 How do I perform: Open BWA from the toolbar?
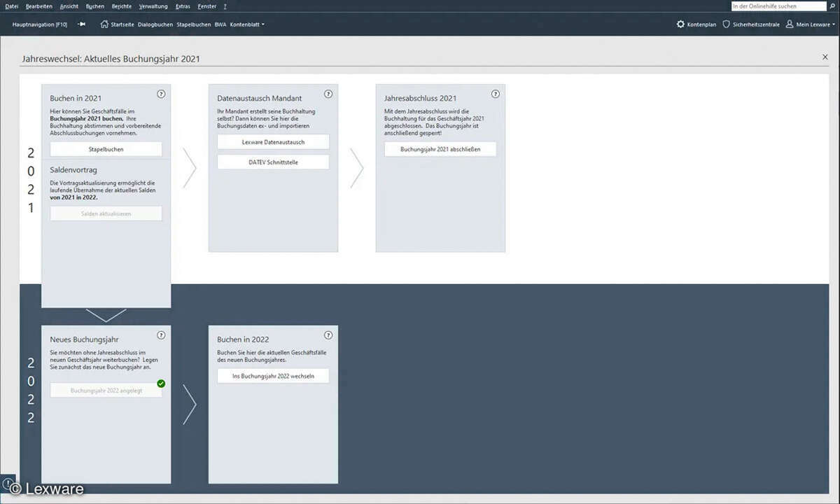coord(220,24)
